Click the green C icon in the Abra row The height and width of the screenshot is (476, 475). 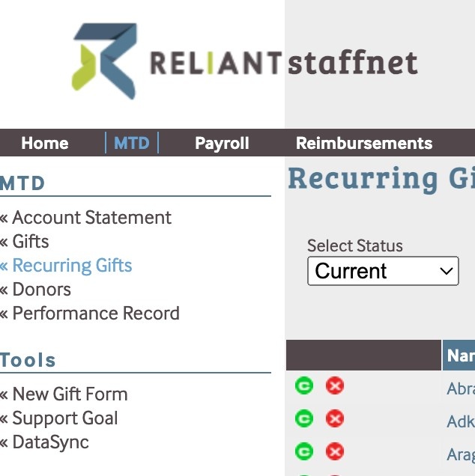304,385
